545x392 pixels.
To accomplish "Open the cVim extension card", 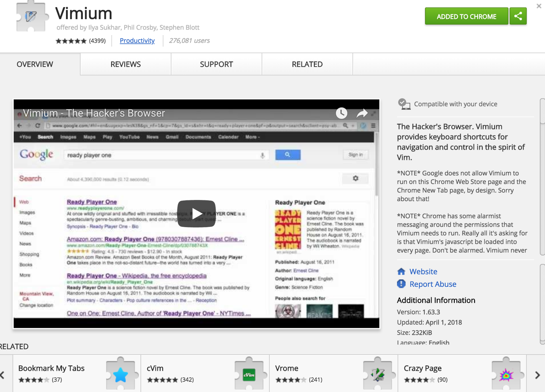I will point(205,373).
